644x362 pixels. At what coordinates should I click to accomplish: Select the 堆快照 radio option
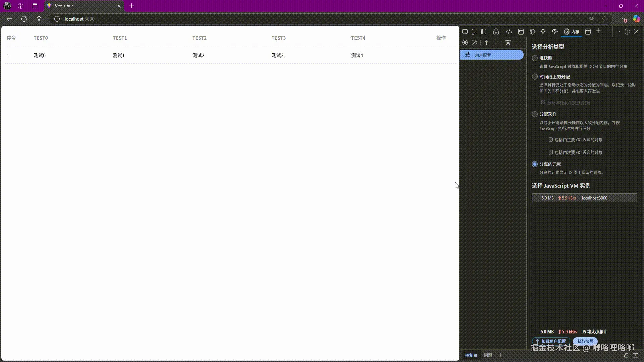(535, 58)
